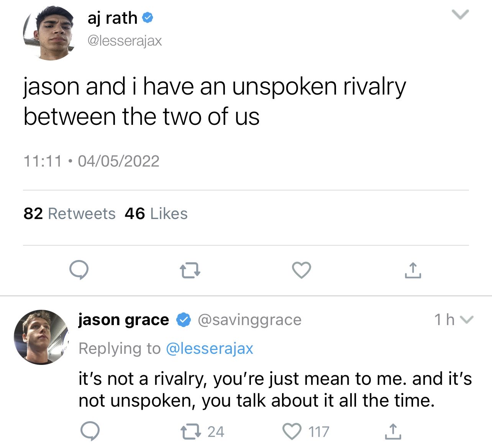This screenshot has height=448, width=492.
Task: Retweet aj rath's rivalry tweet
Action: click(190, 270)
